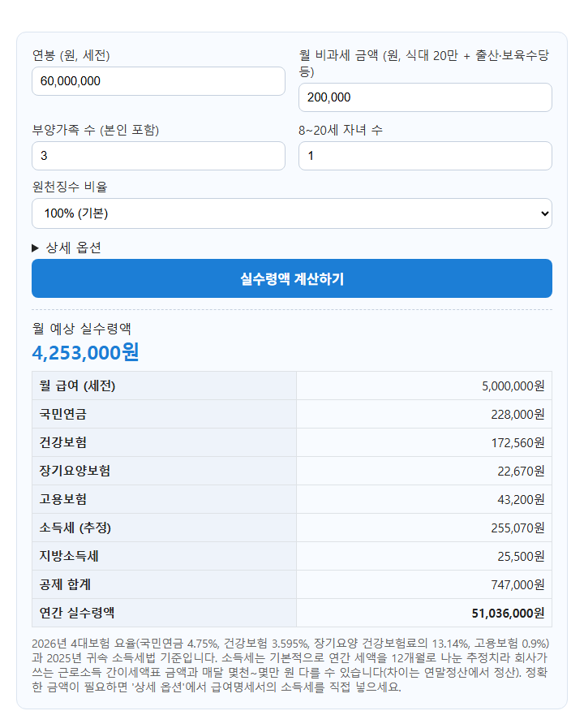Click the 172,560원 value cell

[x=424, y=442]
